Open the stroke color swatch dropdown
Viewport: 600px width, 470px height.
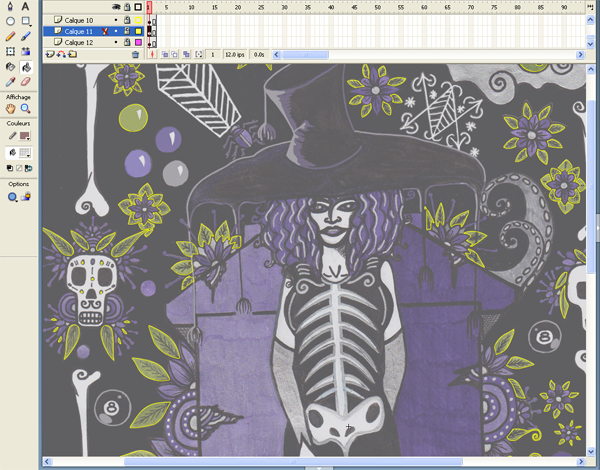coord(26,135)
